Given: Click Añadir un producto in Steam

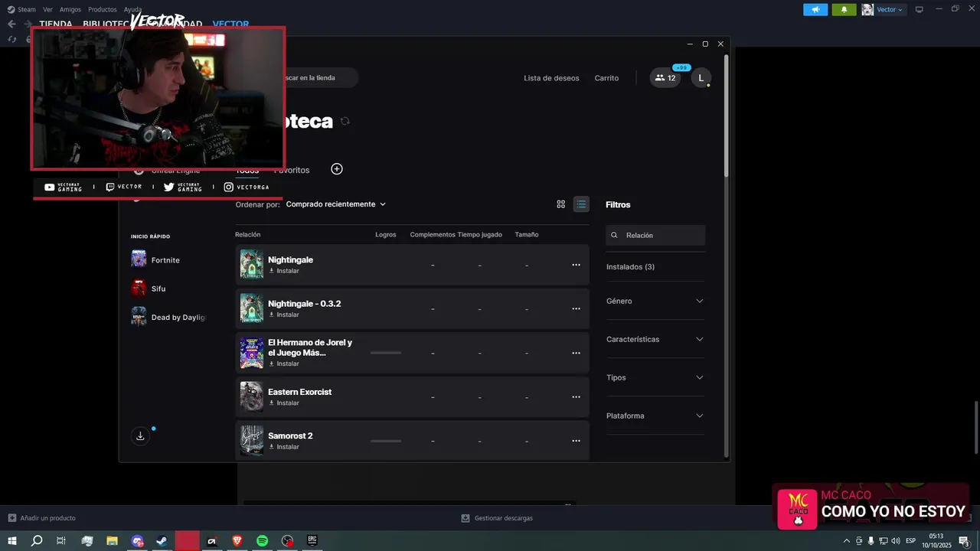Looking at the screenshot, I should (x=42, y=518).
